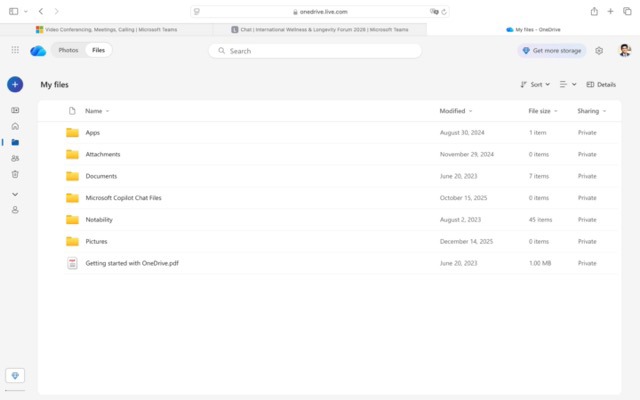This screenshot has width=640, height=400.
Task: Click the December 14, 2025 modified date
Action: point(466,241)
